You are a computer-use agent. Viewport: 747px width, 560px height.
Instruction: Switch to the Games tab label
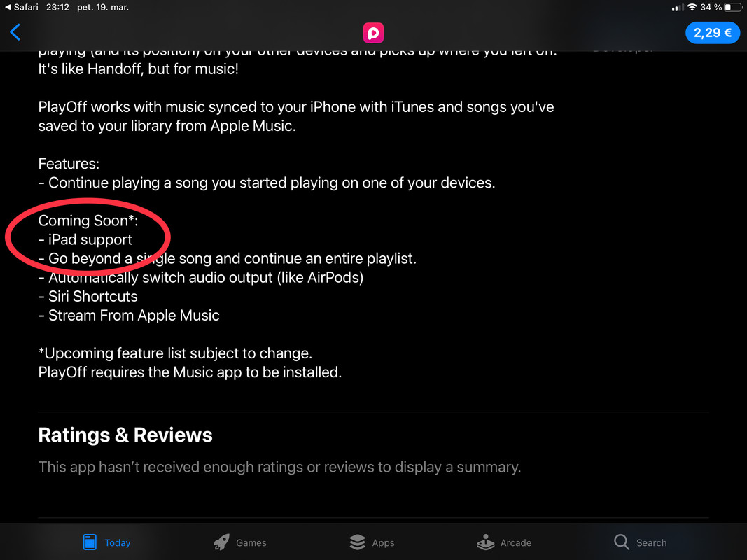[x=251, y=543]
